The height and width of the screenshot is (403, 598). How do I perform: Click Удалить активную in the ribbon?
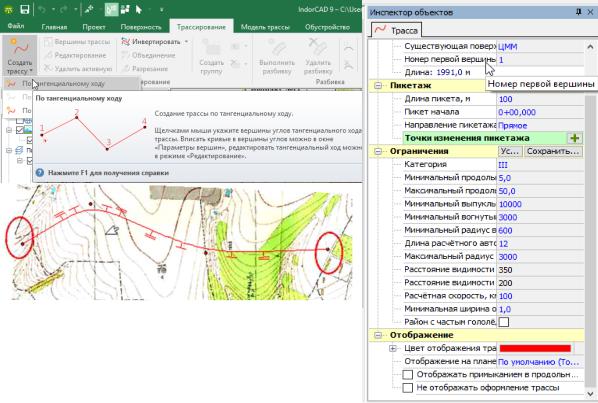point(78,69)
